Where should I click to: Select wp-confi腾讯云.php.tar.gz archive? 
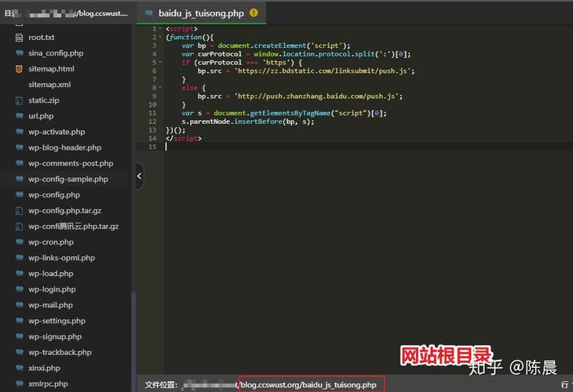[74, 227]
